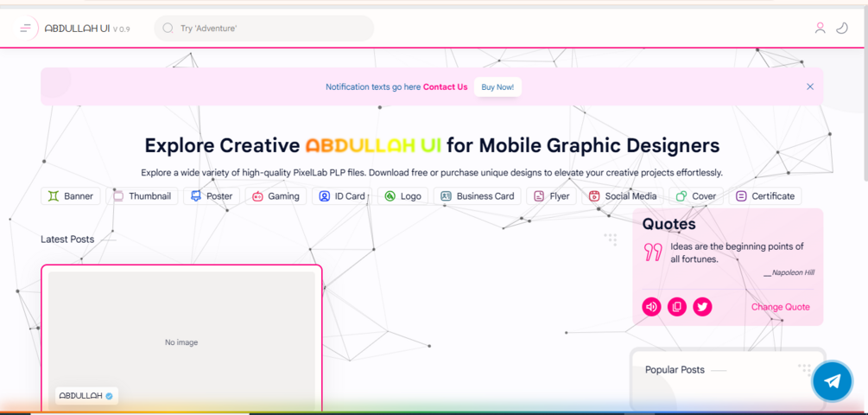The height and width of the screenshot is (415, 868).
Task: Click Change Quote link
Action: coord(781,307)
